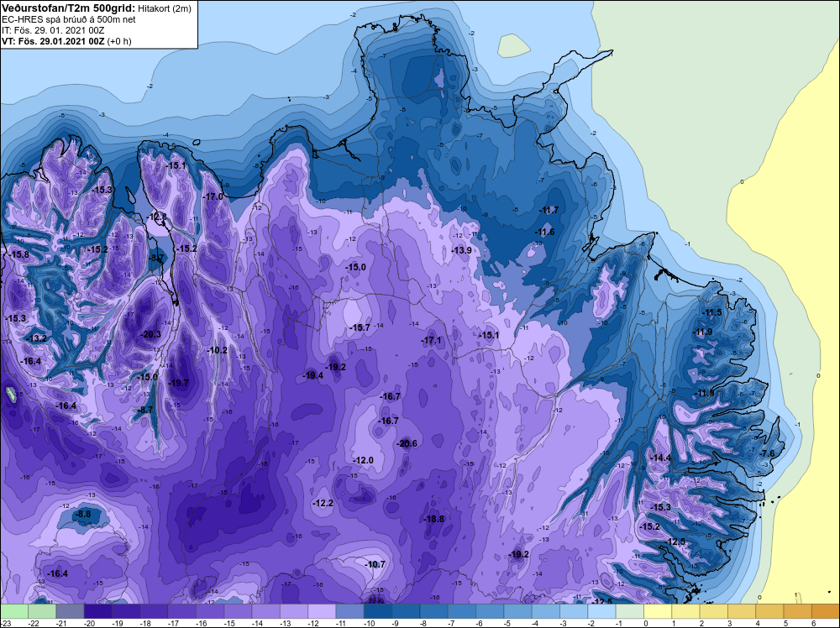The height and width of the screenshot is (628, 840).
Task: Click the -10.2 temperature reading
Action: point(217,350)
